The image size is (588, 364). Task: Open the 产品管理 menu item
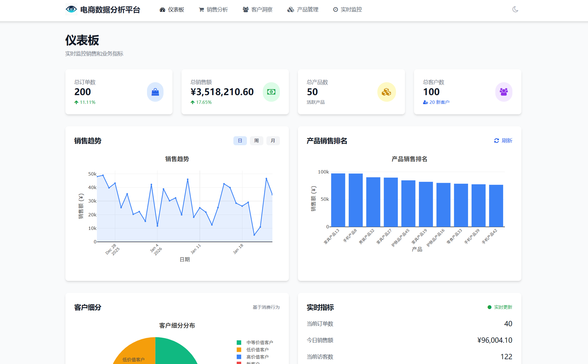click(x=303, y=9)
